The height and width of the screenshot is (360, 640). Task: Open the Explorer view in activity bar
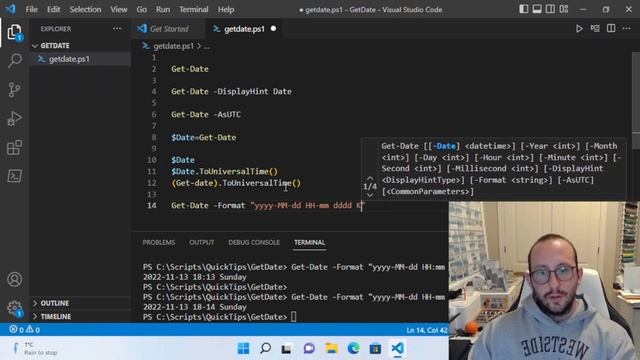(14, 32)
